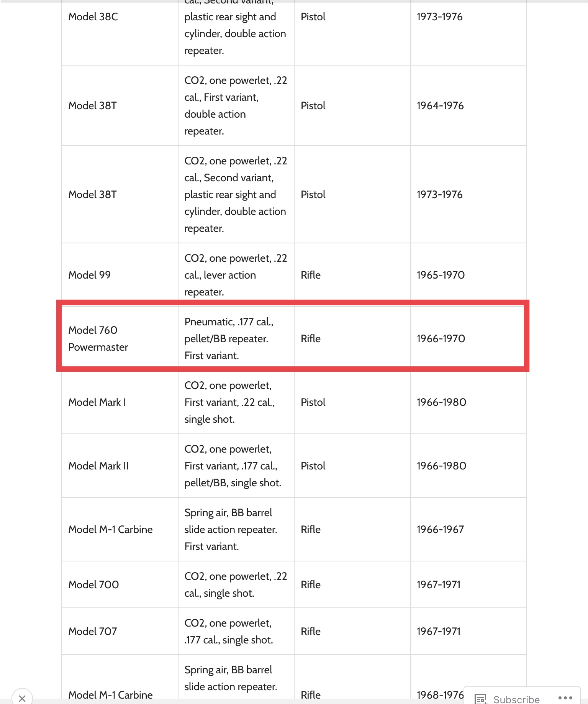Click the 1966-1967 year range cell

[x=468, y=529]
